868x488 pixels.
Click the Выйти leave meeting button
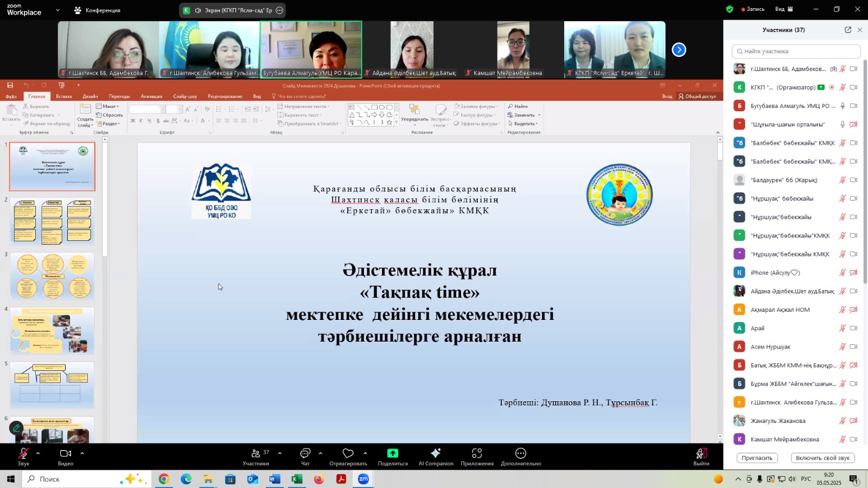click(701, 457)
